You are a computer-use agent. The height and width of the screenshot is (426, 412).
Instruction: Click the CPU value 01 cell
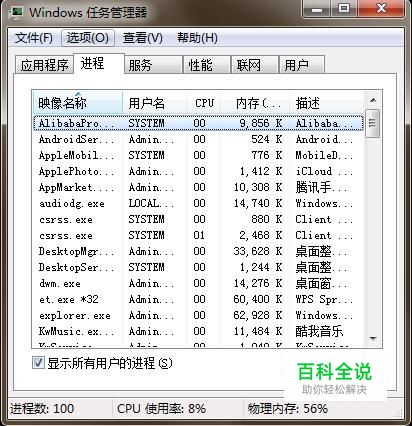pyautogui.click(x=199, y=235)
